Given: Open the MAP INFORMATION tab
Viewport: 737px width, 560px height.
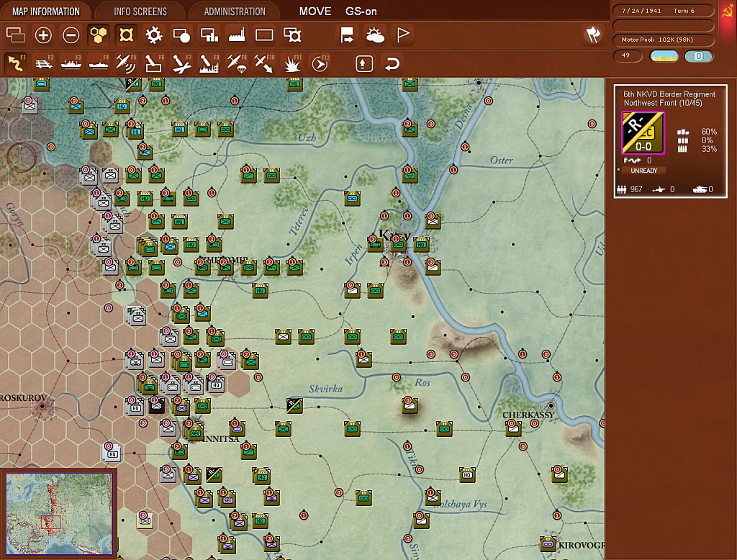Looking at the screenshot, I should pos(45,12).
